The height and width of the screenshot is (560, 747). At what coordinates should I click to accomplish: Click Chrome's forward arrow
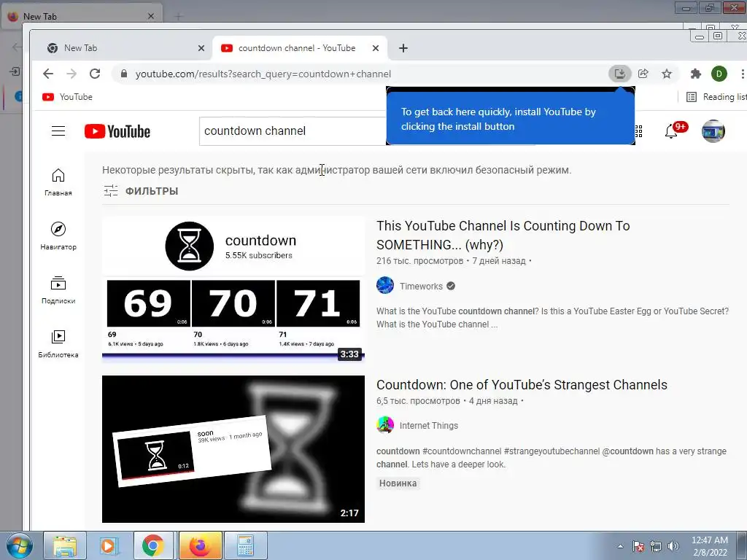[x=71, y=74]
